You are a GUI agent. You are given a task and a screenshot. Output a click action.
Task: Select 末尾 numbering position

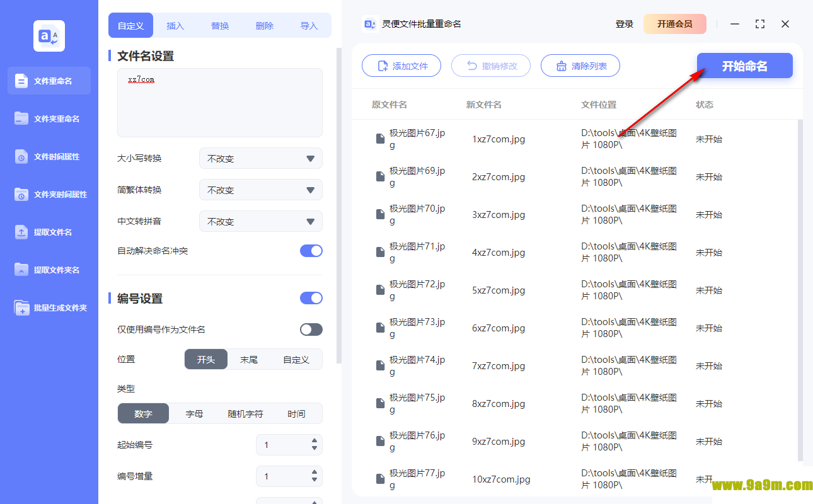click(249, 359)
